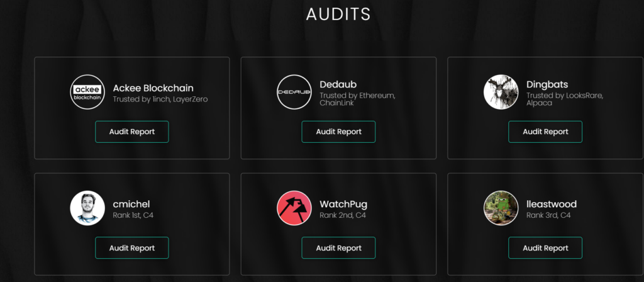View the Dingbats Audit Report
This screenshot has height=282, width=644.
[x=545, y=132]
